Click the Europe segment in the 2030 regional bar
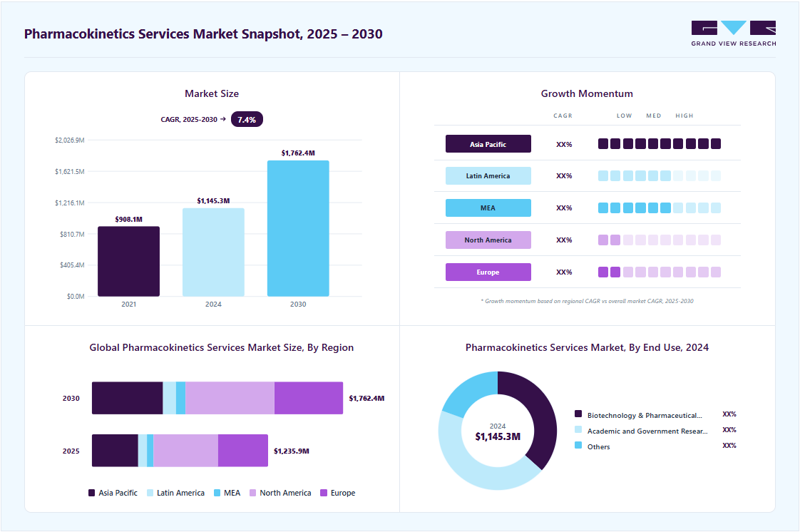 coord(309,398)
